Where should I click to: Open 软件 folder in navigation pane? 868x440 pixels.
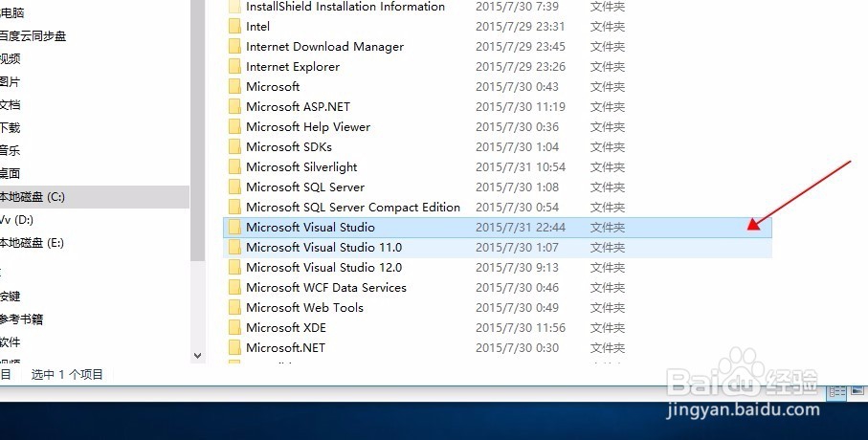(10, 342)
